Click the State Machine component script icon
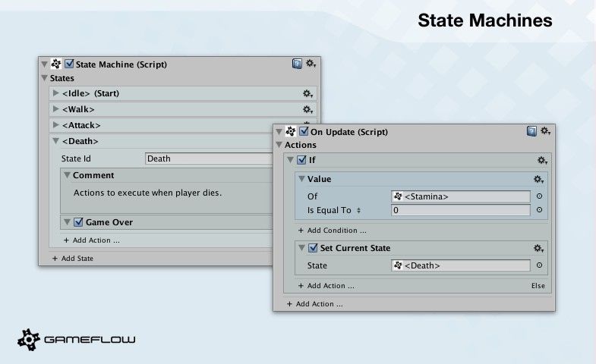Image resolution: width=596 pixels, height=364 pixels. coord(56,64)
